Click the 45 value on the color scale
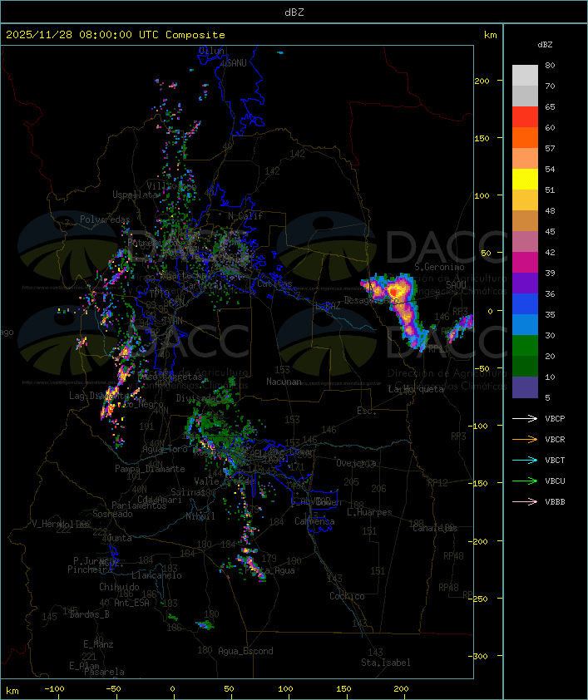This screenshot has height=700, width=588. pos(550,231)
